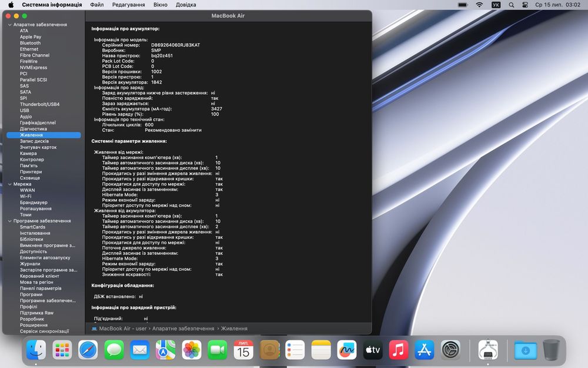Select Thunderbolt/USB4 in sidebar

pos(40,104)
